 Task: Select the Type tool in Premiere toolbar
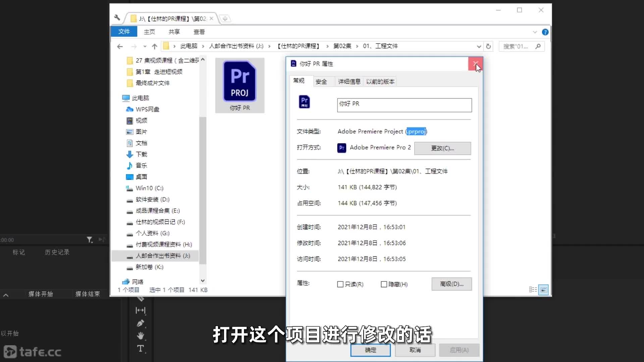[x=140, y=349]
